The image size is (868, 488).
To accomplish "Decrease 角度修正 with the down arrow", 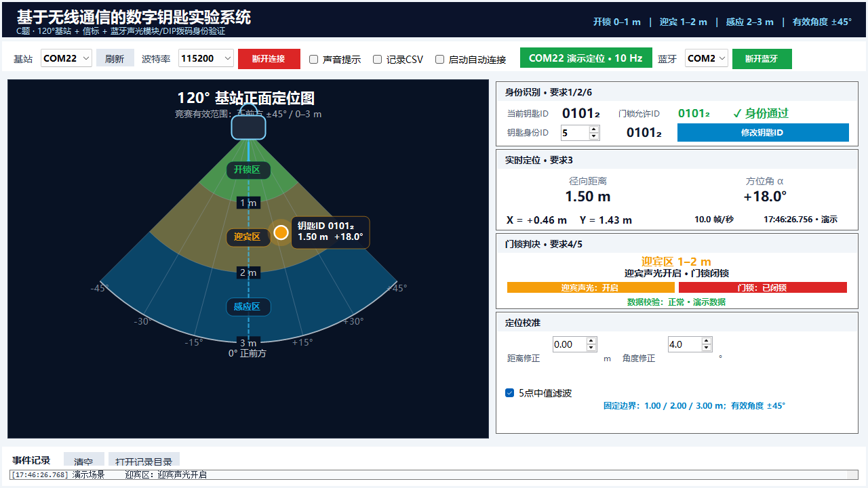I will click(x=707, y=348).
